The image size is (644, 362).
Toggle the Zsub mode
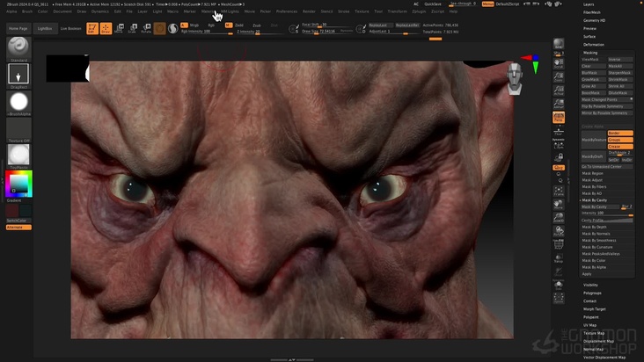257,25
